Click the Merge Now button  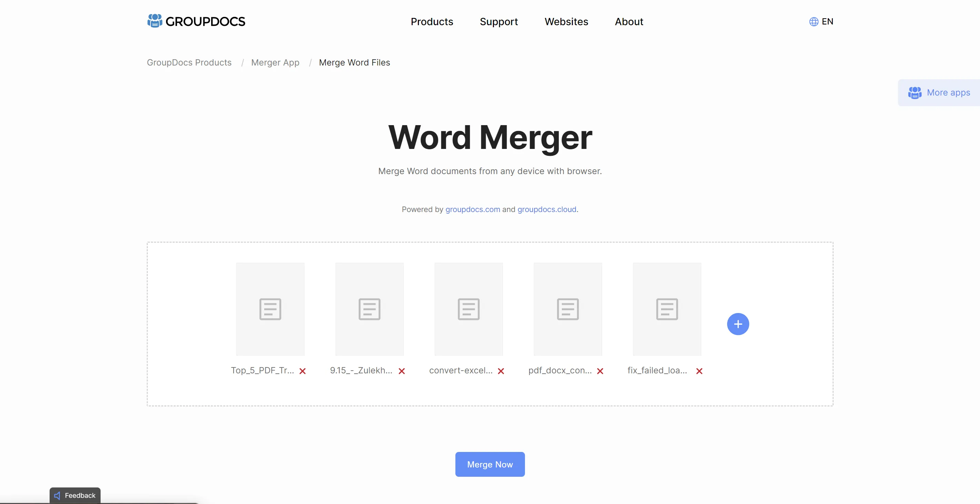pos(490,464)
